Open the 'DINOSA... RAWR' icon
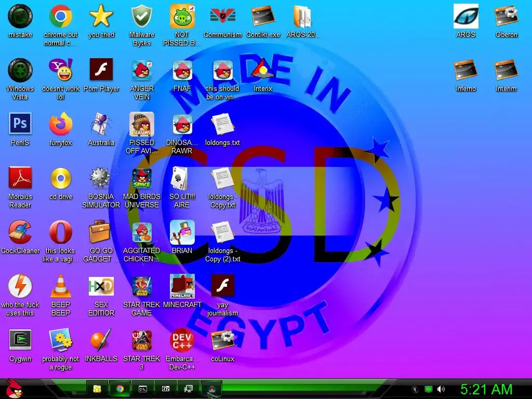The height and width of the screenshot is (399, 532). coord(182,124)
